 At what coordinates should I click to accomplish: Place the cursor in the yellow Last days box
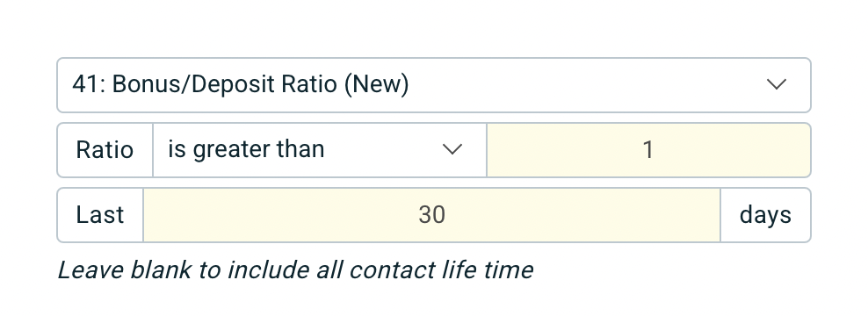click(x=431, y=215)
